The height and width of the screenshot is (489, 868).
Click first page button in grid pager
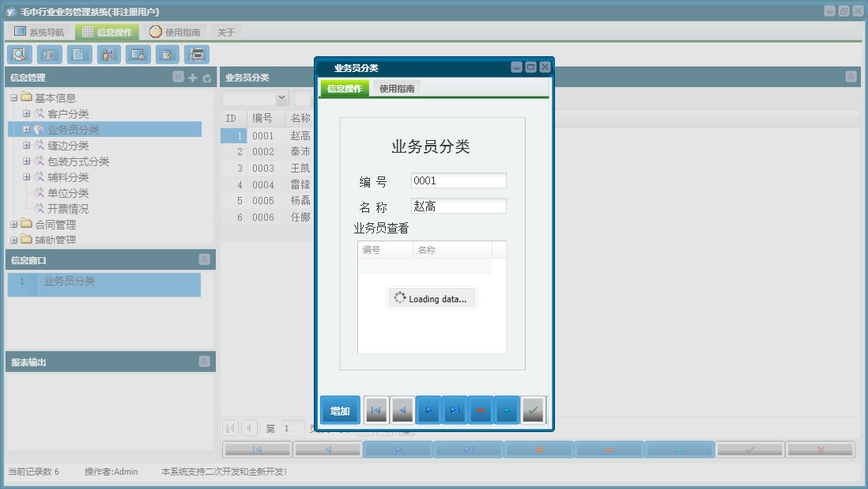point(231,428)
